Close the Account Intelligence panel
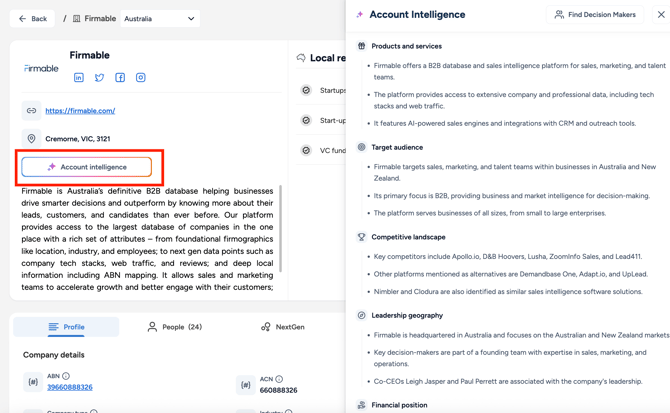 coord(660,15)
